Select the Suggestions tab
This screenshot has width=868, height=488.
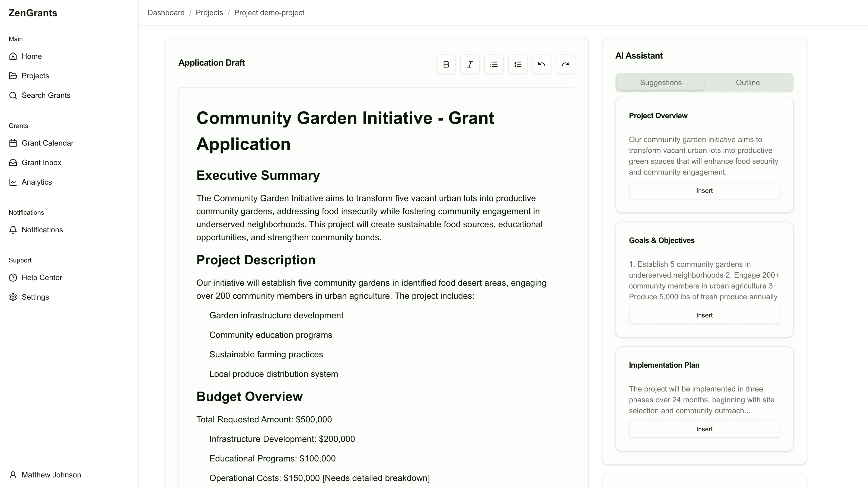[x=661, y=82]
